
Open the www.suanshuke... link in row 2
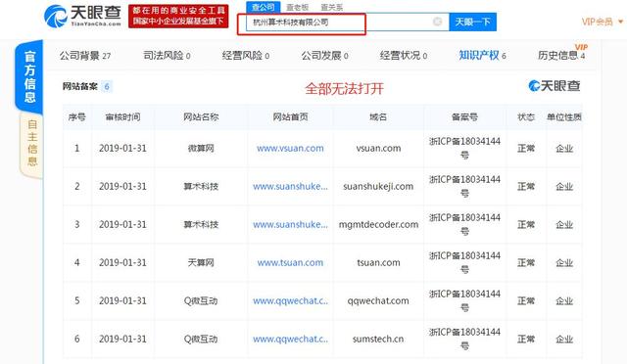click(290, 186)
